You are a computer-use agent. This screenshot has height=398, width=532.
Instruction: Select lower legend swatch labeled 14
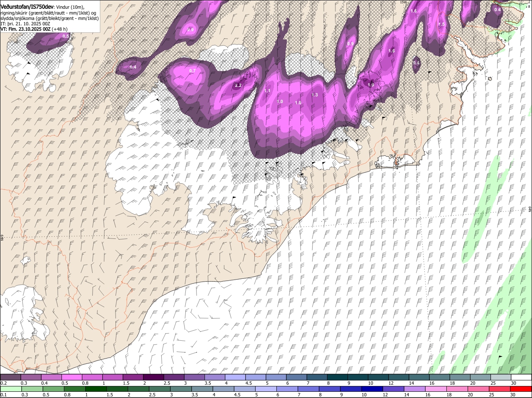(x=415, y=389)
